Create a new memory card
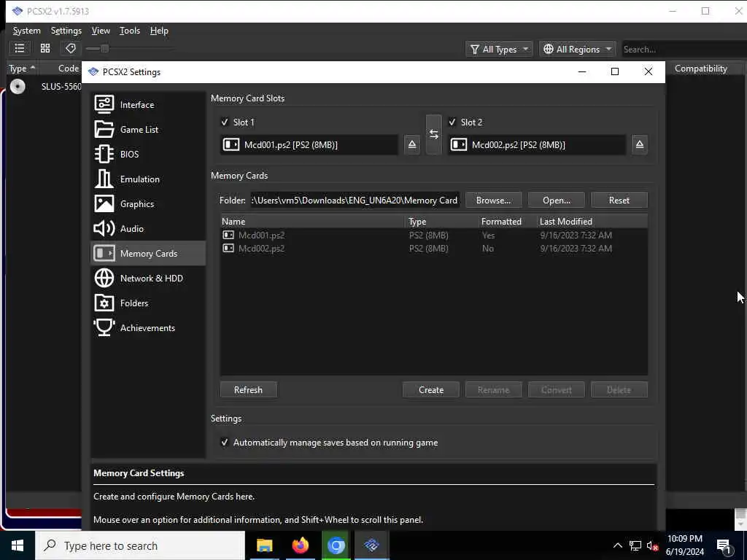 pos(430,389)
